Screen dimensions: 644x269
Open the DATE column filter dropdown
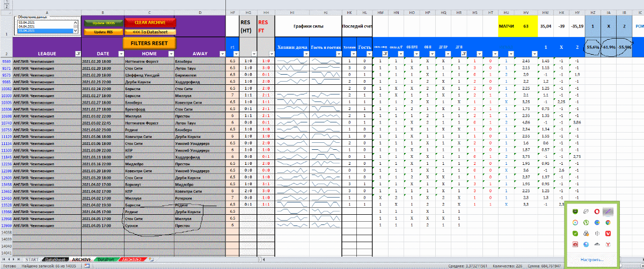pos(121,54)
